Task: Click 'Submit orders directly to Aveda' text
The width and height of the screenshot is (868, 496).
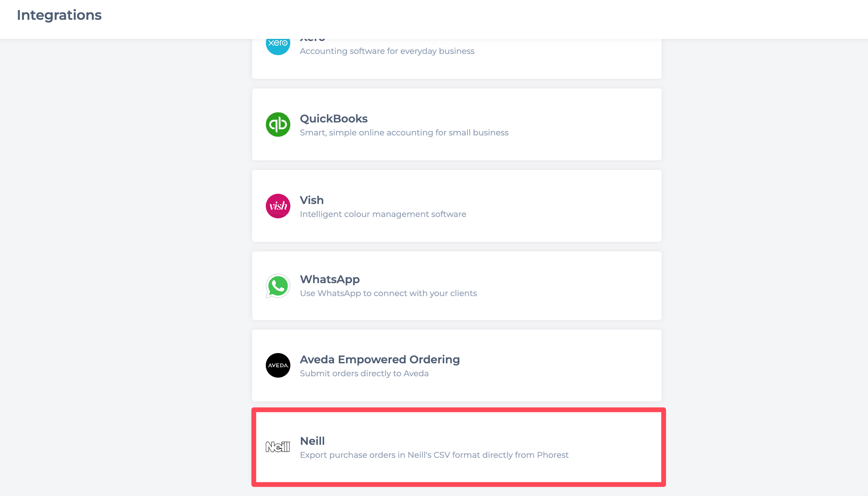Action: [x=364, y=374]
